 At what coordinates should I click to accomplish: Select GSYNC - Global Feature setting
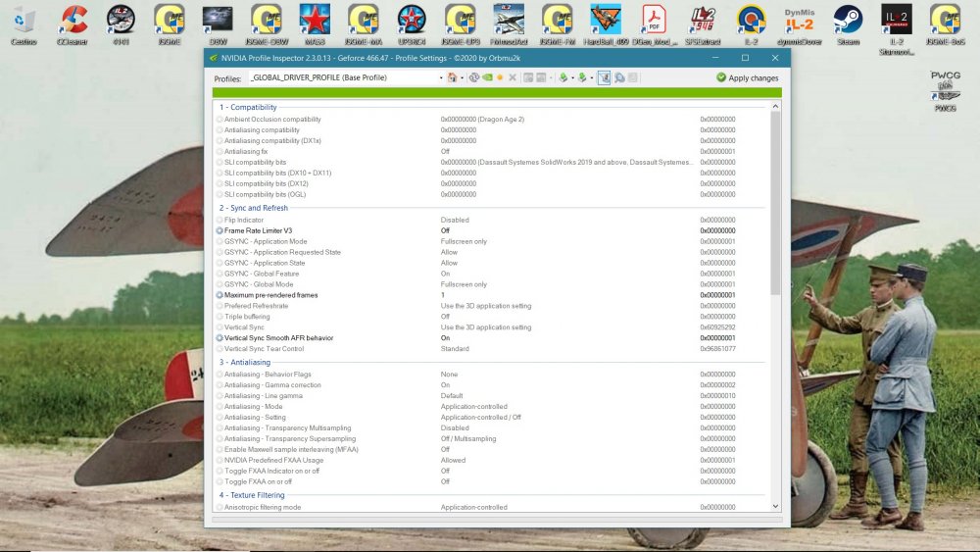[x=491, y=274]
